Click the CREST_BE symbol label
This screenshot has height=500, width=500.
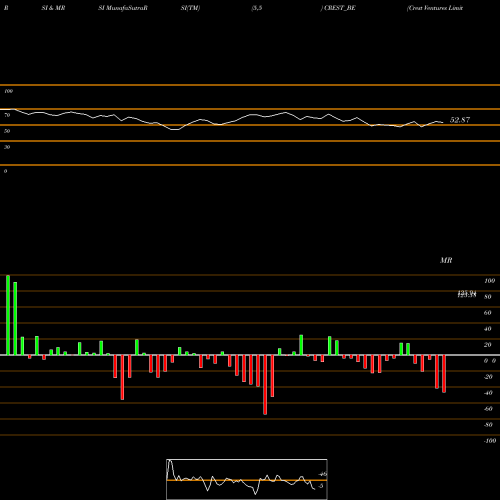[339, 8]
